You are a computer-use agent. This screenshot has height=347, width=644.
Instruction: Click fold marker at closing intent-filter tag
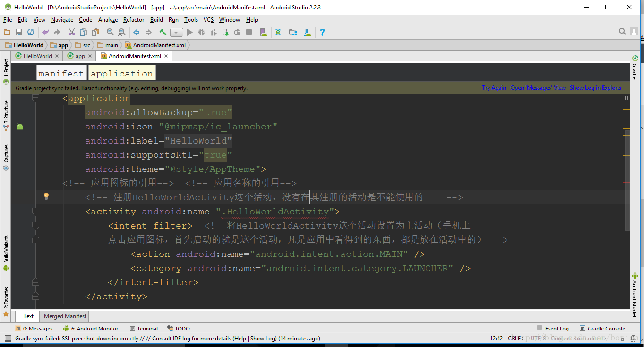click(x=35, y=282)
